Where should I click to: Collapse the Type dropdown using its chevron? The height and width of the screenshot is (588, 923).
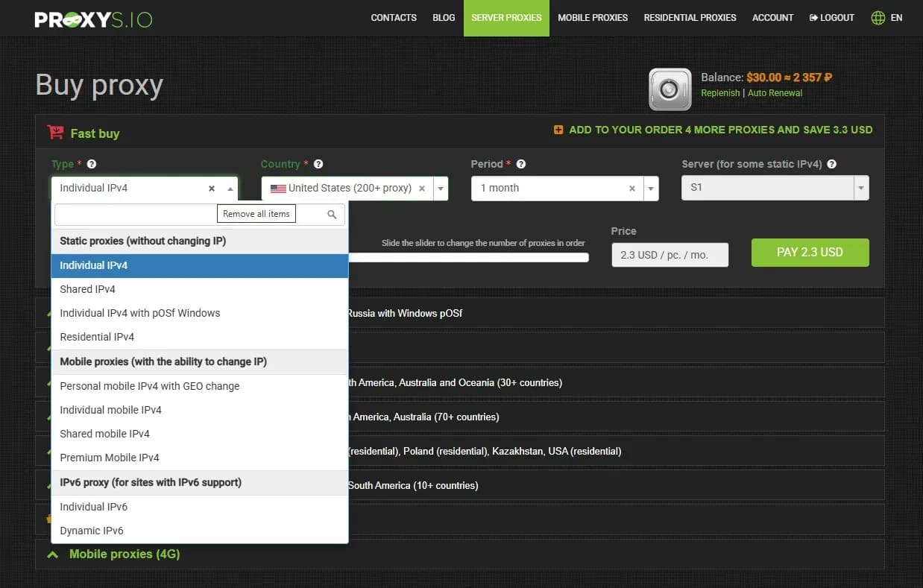[x=230, y=188]
